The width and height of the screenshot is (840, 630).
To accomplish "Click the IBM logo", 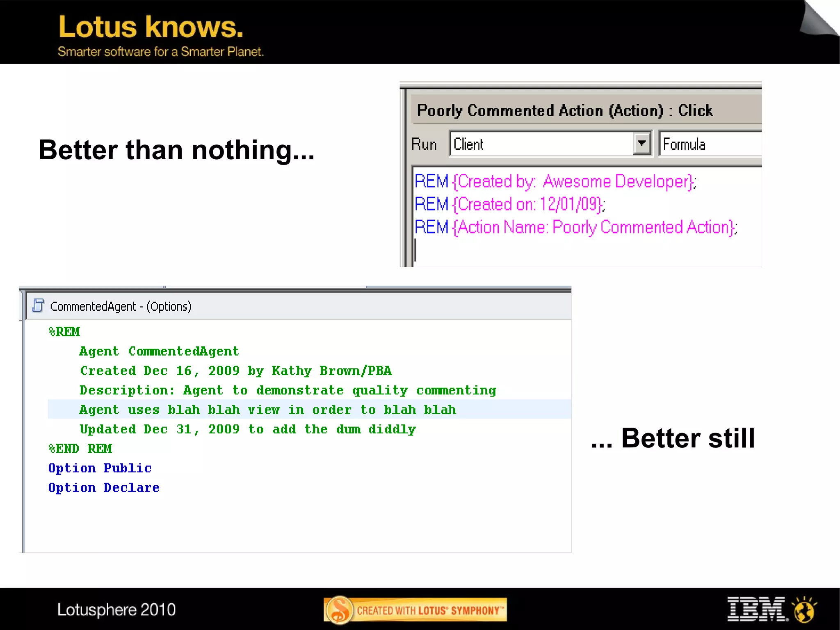I will (756, 609).
